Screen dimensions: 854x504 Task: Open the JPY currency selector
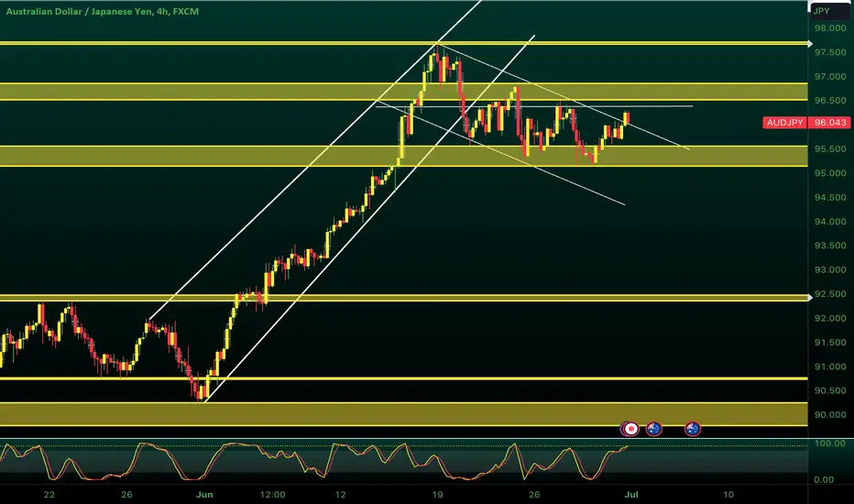coord(829,11)
